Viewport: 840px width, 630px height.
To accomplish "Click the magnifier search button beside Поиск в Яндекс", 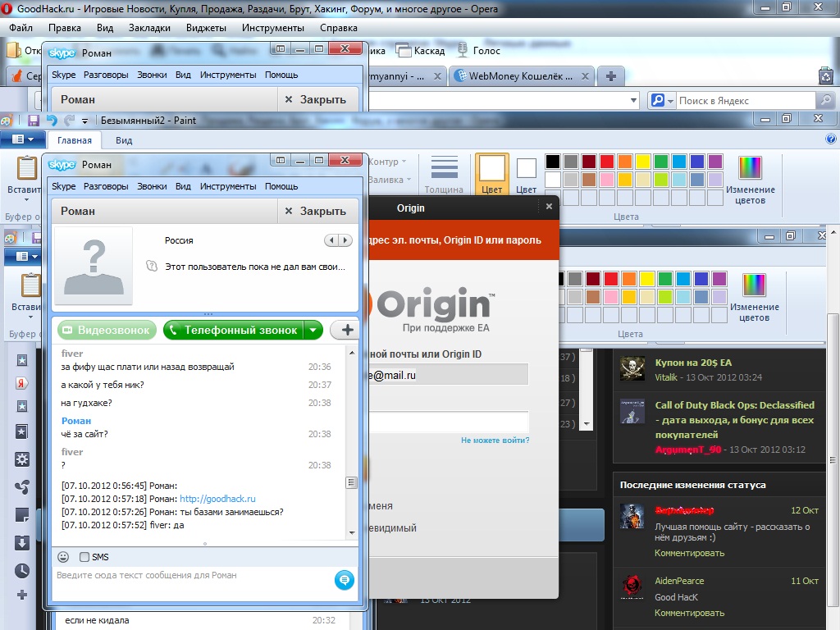I will pyautogui.click(x=826, y=100).
